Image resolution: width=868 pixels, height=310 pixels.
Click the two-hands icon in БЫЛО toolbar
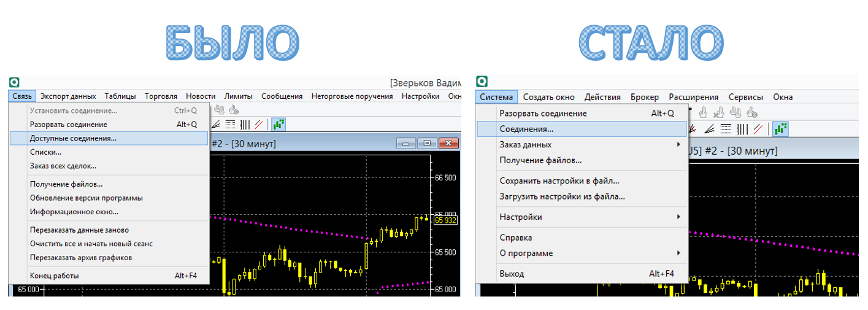(x=219, y=109)
